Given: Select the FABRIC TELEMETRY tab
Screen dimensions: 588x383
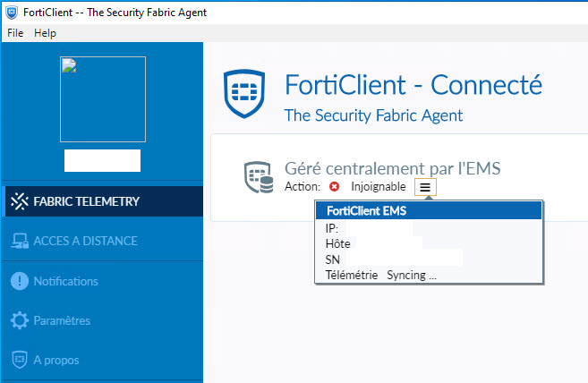Looking at the screenshot, I should (x=86, y=201).
